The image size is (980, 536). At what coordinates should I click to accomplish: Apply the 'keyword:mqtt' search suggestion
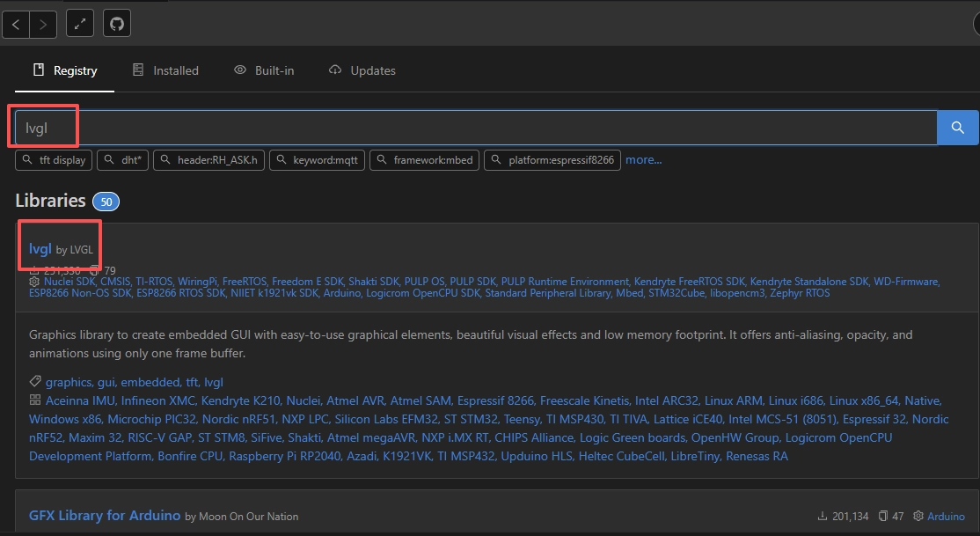317,160
